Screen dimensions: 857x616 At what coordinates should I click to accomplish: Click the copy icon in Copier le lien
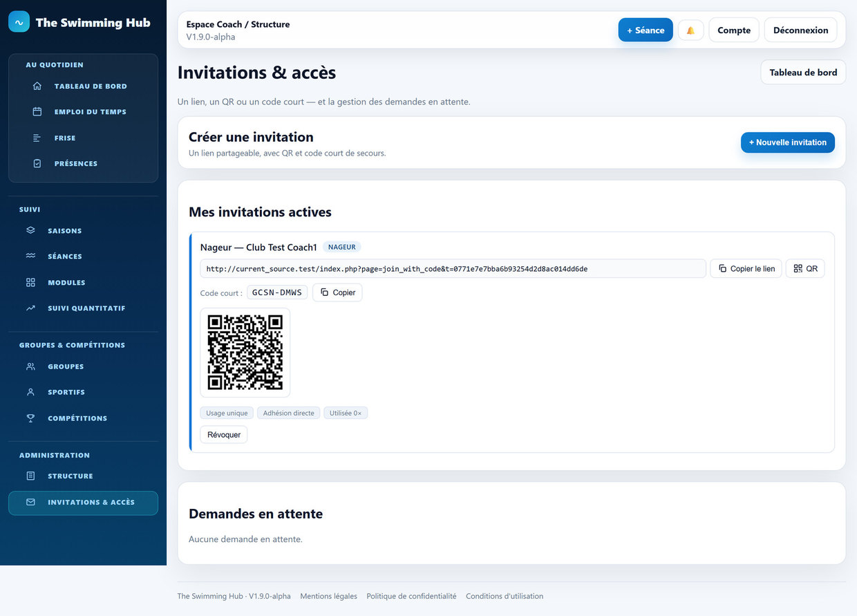pyautogui.click(x=722, y=269)
